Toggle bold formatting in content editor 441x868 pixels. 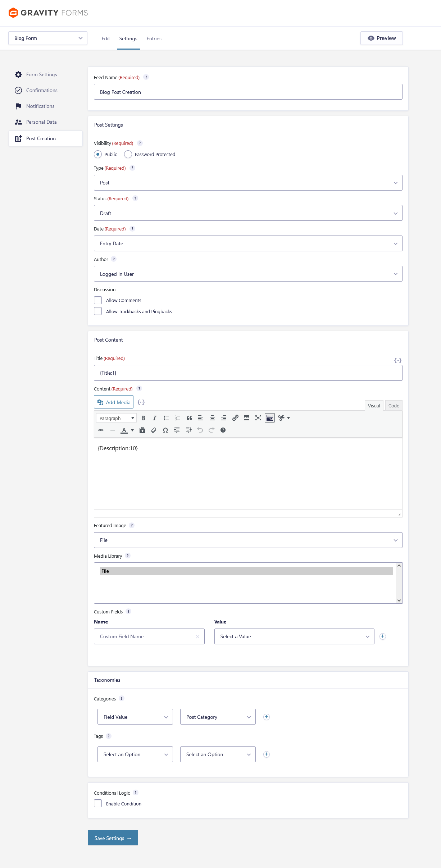[x=143, y=418]
